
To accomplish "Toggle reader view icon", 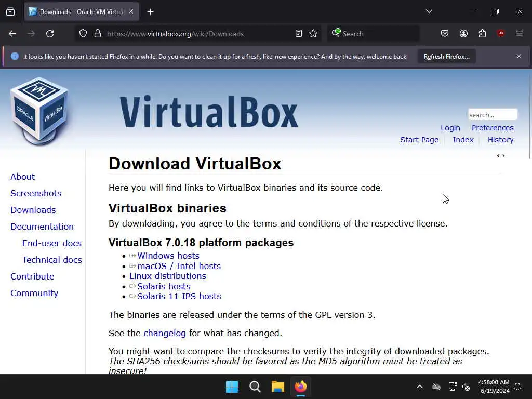I will [x=299, y=34].
